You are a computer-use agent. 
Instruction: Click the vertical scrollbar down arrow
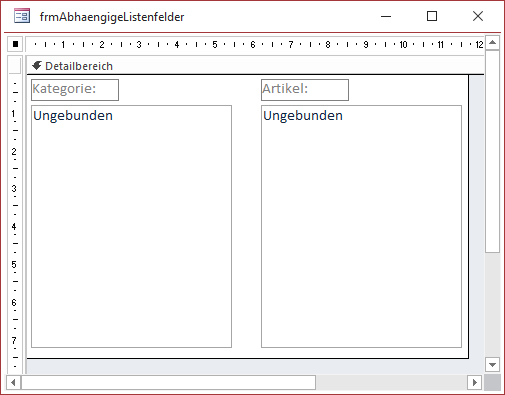(492, 364)
